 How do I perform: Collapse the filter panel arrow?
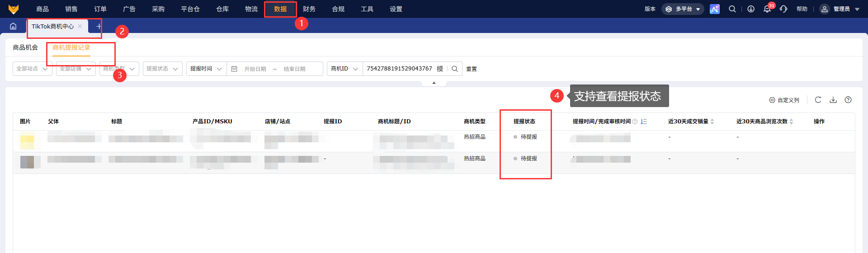434,83
